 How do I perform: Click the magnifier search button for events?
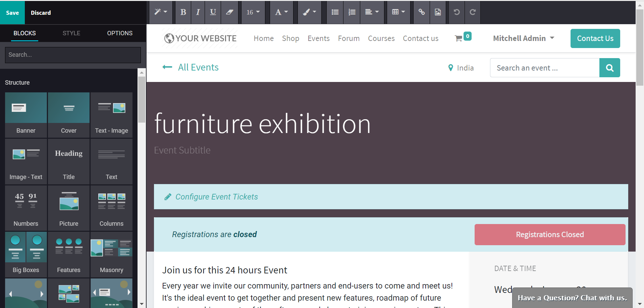point(609,68)
